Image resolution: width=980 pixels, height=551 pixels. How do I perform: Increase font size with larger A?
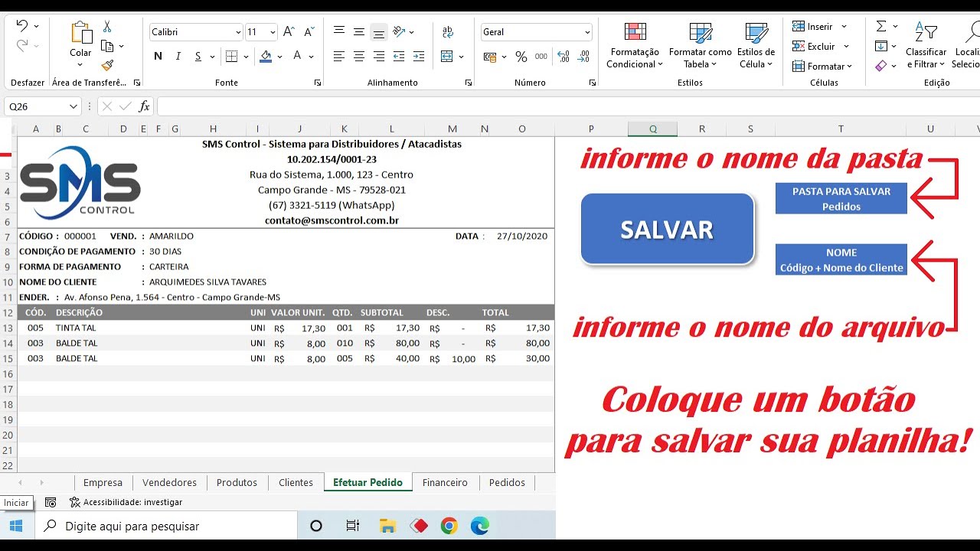point(289,32)
